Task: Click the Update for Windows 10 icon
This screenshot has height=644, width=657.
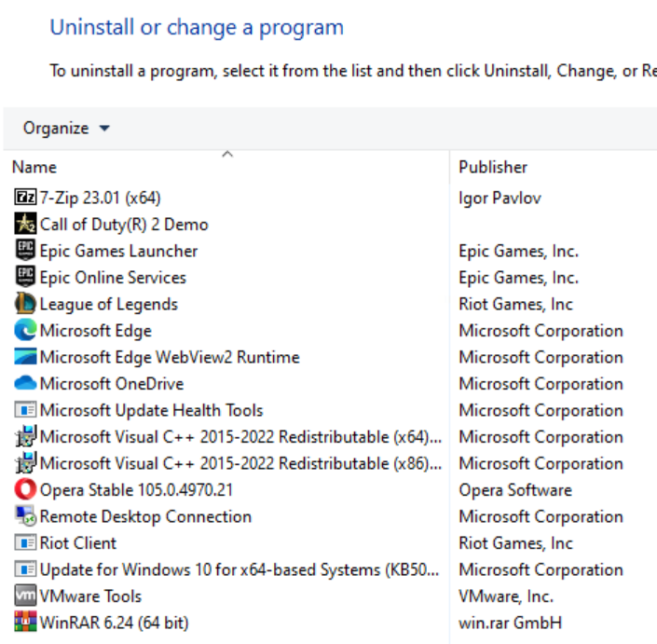Action: [x=25, y=569]
